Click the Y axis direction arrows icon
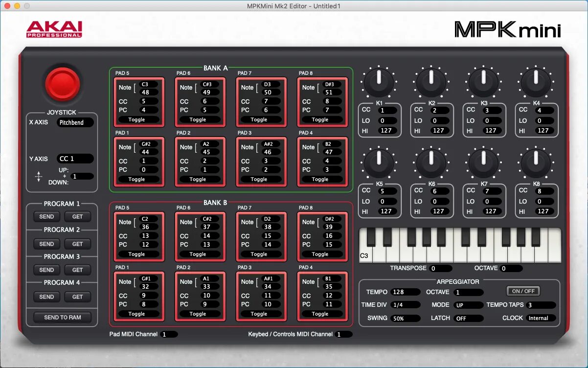Screen dimensions: 588x368 (x=39, y=177)
